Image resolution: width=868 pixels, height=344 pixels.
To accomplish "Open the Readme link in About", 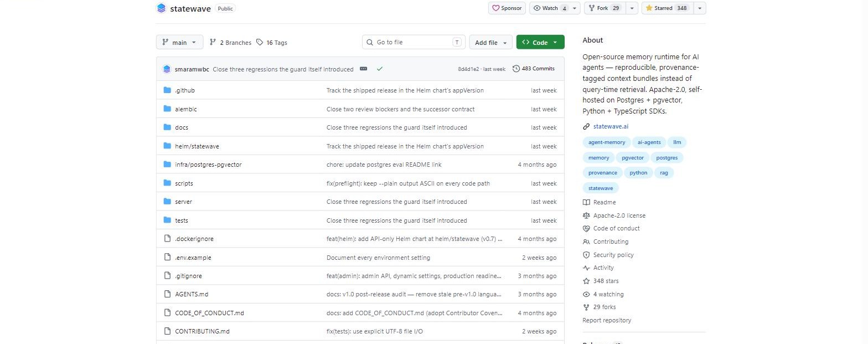I will [x=604, y=203].
